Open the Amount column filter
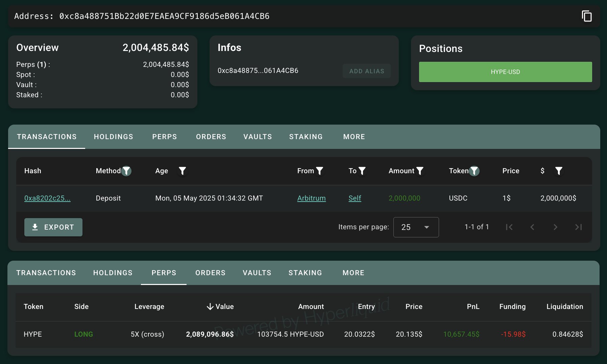Viewport: 607px width, 364px height. click(420, 171)
